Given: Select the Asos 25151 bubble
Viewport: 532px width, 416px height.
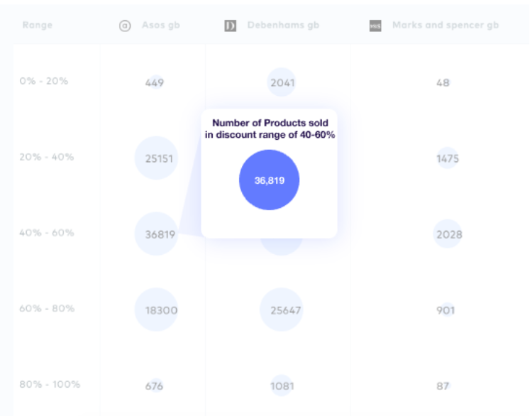Looking at the screenshot, I should point(157,158).
